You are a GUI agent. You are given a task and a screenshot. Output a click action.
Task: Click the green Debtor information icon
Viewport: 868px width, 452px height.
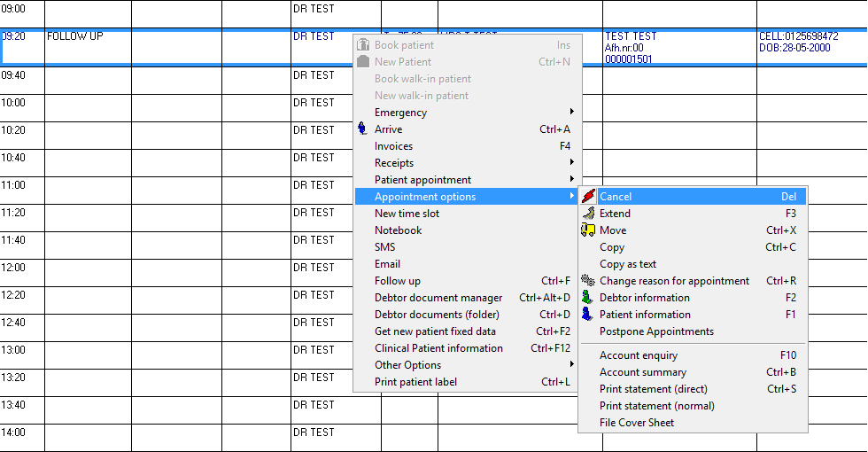[x=588, y=298]
